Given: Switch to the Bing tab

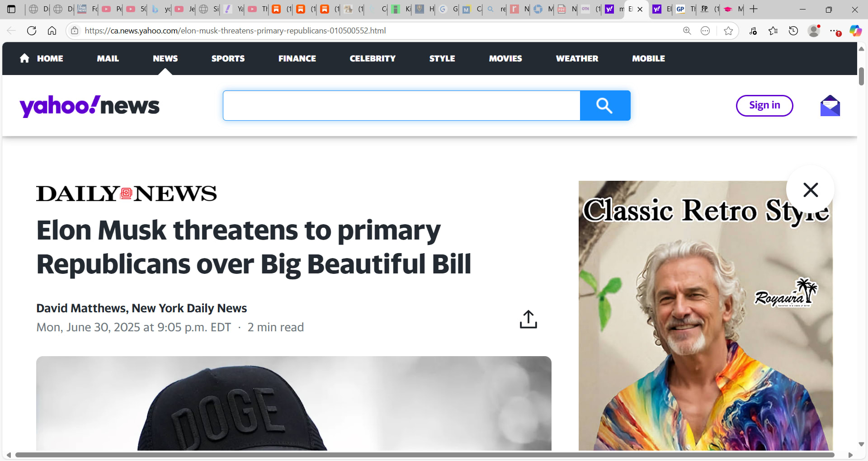Looking at the screenshot, I should [x=160, y=9].
